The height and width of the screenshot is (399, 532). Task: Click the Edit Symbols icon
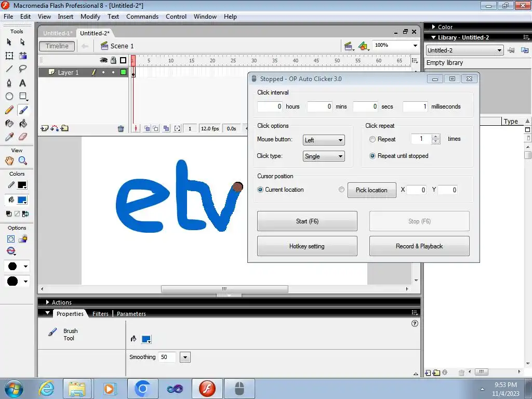[x=363, y=46]
